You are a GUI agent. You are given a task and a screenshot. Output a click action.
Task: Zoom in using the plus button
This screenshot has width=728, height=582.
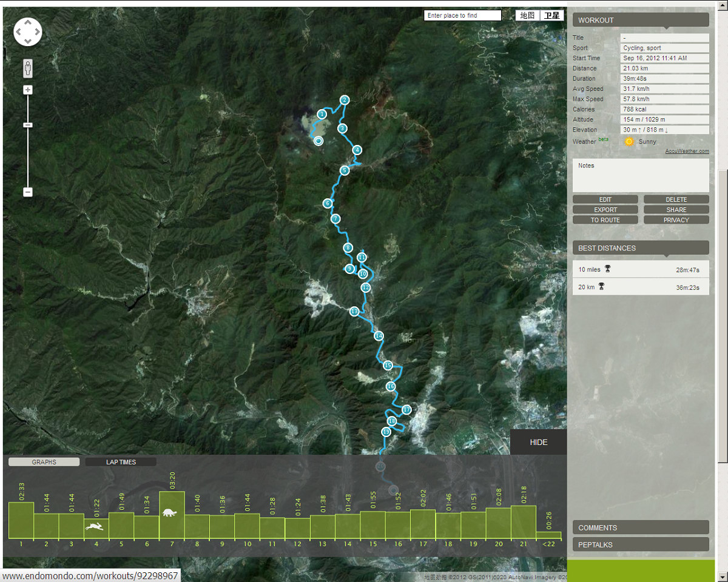(x=28, y=90)
